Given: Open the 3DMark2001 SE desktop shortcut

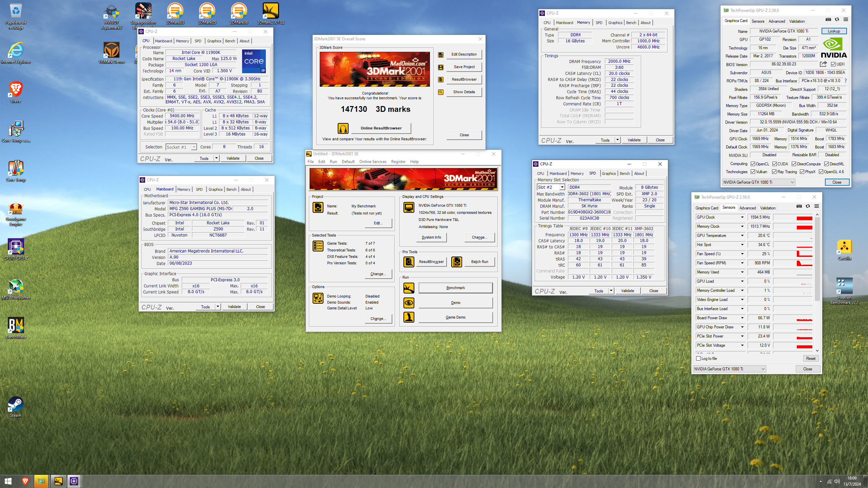Looking at the screenshot, I should click(x=271, y=14).
